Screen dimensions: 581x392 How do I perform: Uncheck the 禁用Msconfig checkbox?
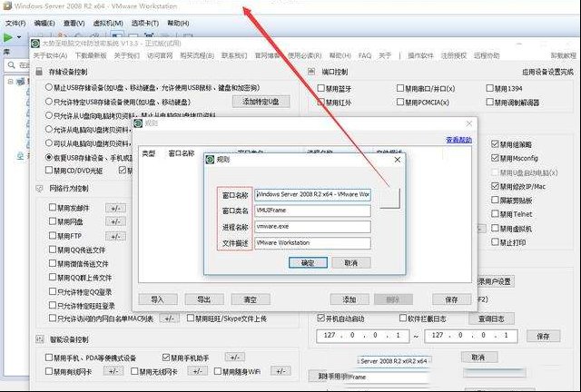(495, 158)
